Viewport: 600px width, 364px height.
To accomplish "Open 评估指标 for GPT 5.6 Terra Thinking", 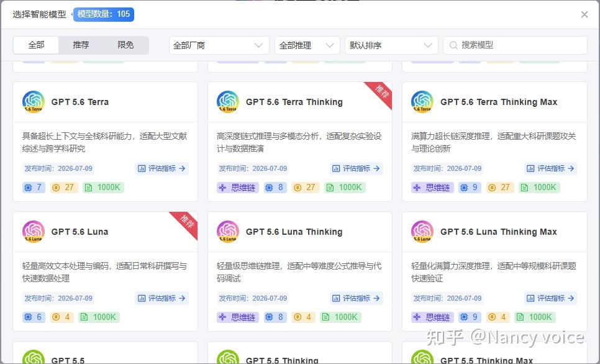I will point(357,168).
